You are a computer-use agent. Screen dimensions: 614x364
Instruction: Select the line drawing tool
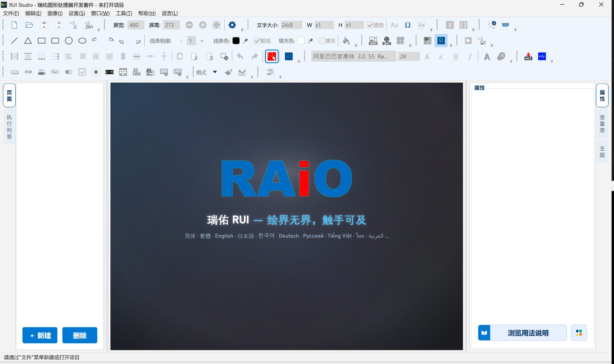tap(14, 41)
